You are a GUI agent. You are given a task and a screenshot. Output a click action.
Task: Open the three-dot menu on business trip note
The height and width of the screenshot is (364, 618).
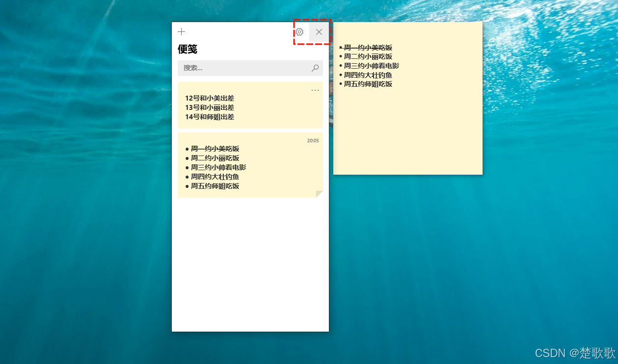click(x=315, y=90)
